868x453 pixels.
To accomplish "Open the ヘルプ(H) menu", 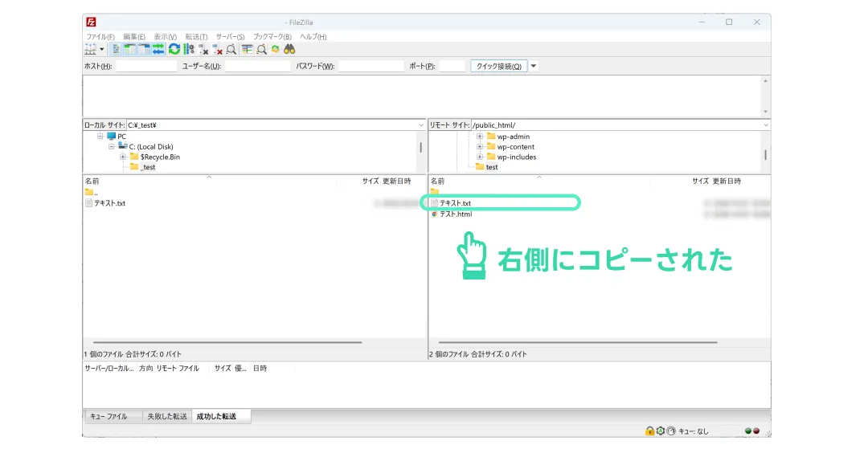I will [313, 36].
